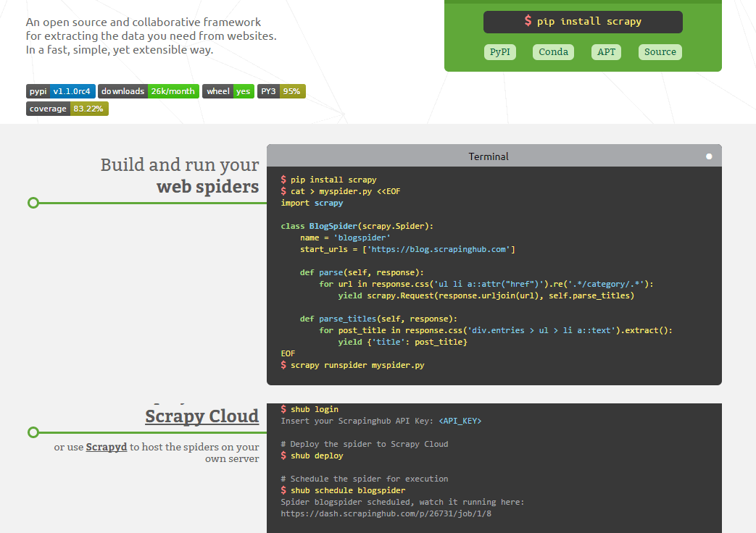Click the dash.scrapinghub.com job URL text
This screenshot has height=533, width=756.
386,513
